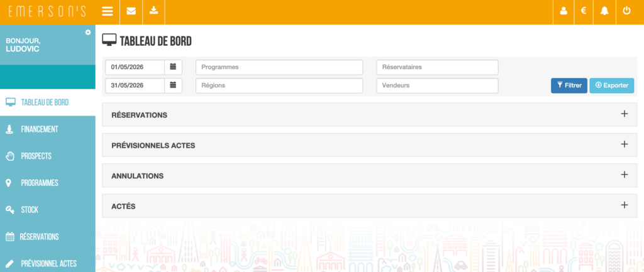
Task: Click the start date field 01/05/2026
Action: point(135,67)
